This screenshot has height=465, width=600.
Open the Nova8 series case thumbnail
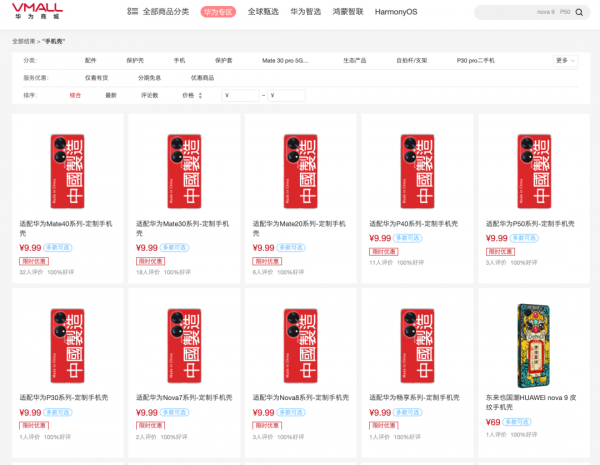(301, 346)
